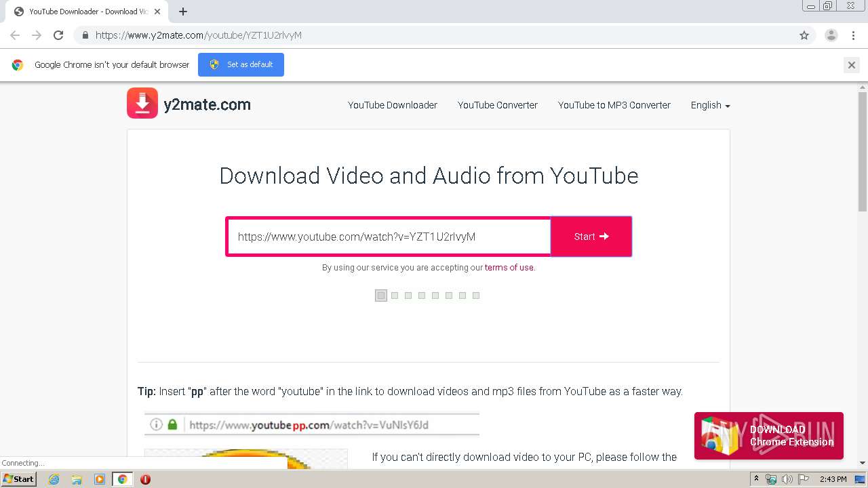Reload the y2mate page
Image resolution: width=868 pixels, height=488 pixels.
58,35
